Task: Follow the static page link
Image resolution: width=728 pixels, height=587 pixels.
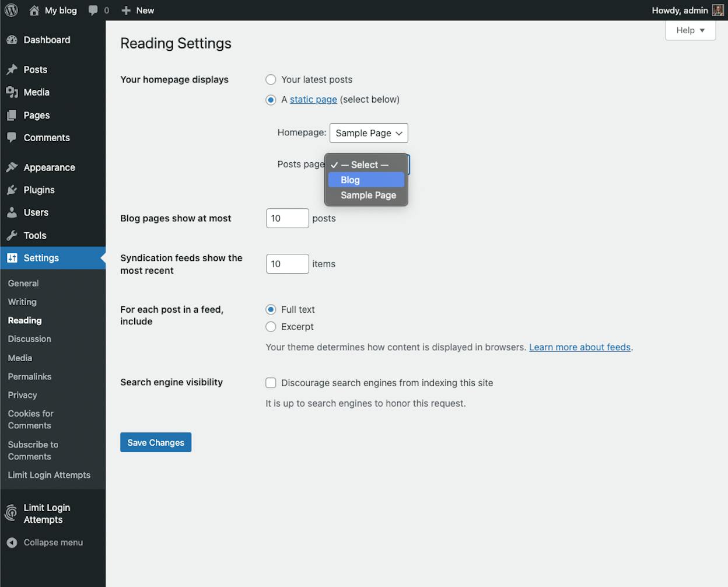Action: point(313,100)
